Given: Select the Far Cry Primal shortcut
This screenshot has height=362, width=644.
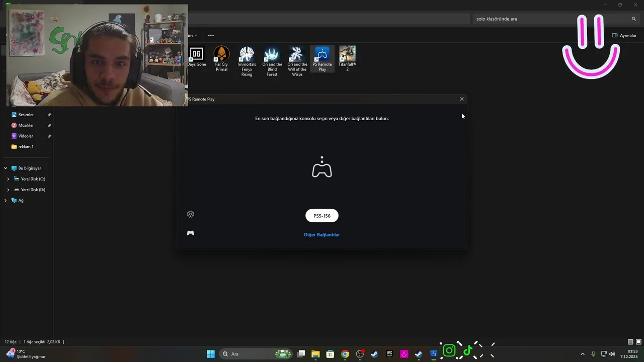Looking at the screenshot, I should coord(221,59).
